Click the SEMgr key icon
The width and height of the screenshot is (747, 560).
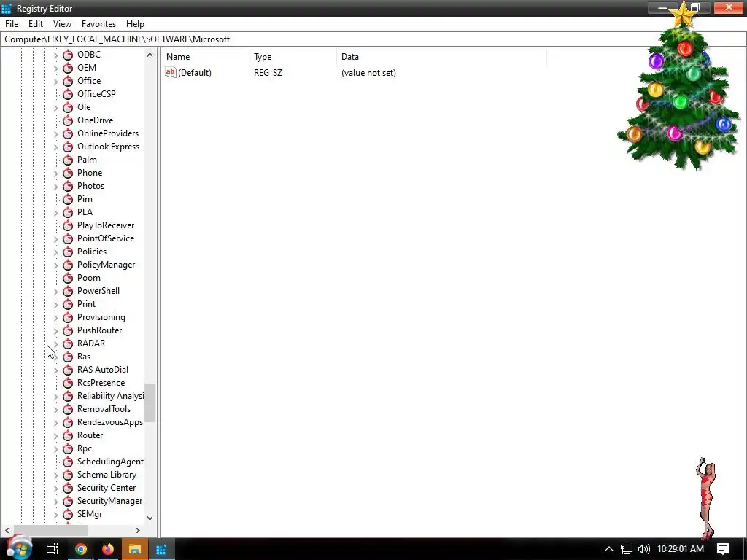68,514
